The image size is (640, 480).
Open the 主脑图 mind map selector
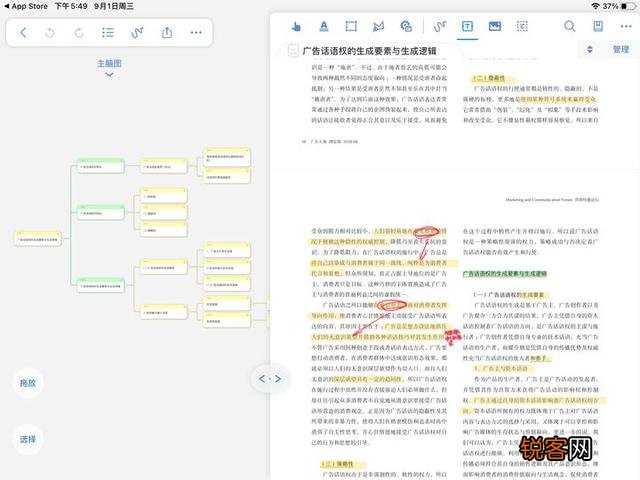tap(109, 63)
